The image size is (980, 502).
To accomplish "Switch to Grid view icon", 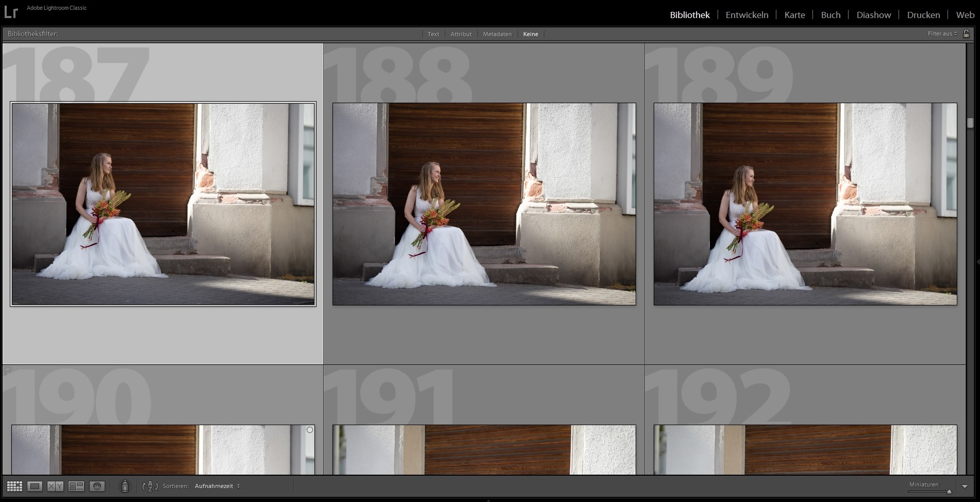I will coord(14,486).
